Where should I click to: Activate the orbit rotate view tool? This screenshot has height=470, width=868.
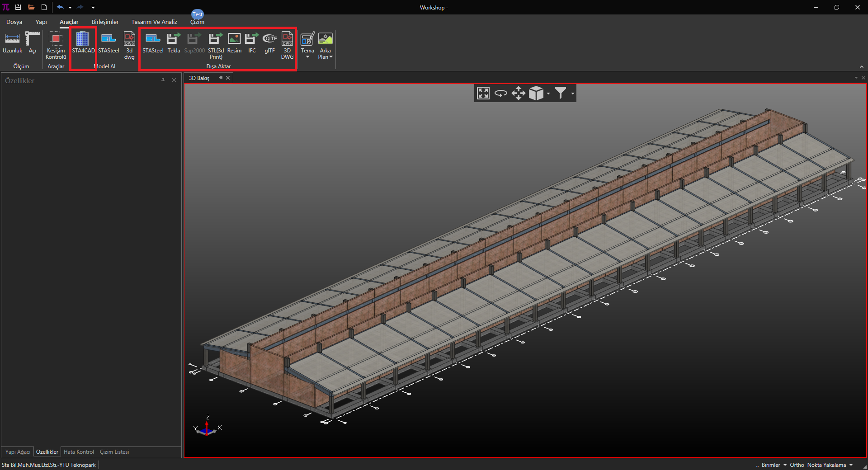point(501,93)
